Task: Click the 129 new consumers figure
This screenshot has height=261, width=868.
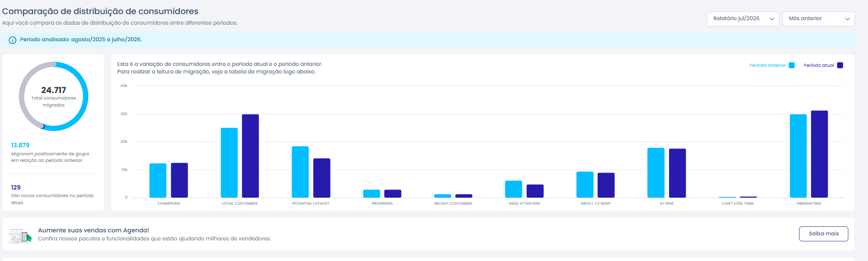Action: point(16,188)
